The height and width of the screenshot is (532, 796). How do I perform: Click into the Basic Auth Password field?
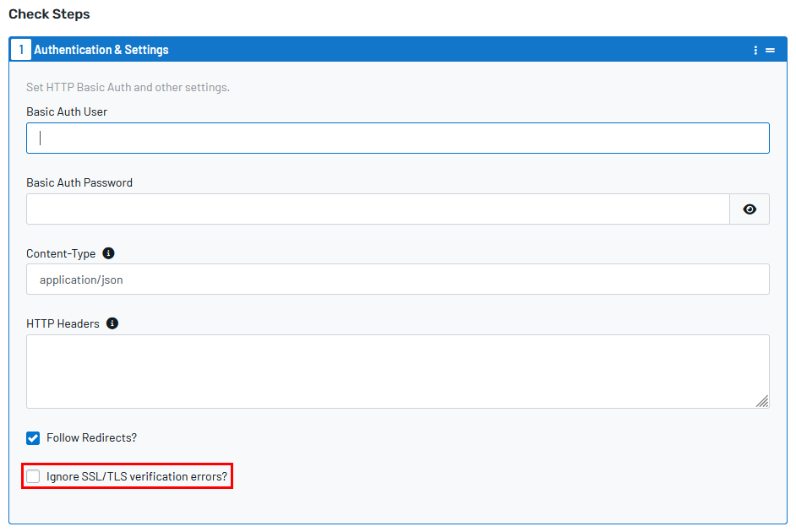[378, 209]
